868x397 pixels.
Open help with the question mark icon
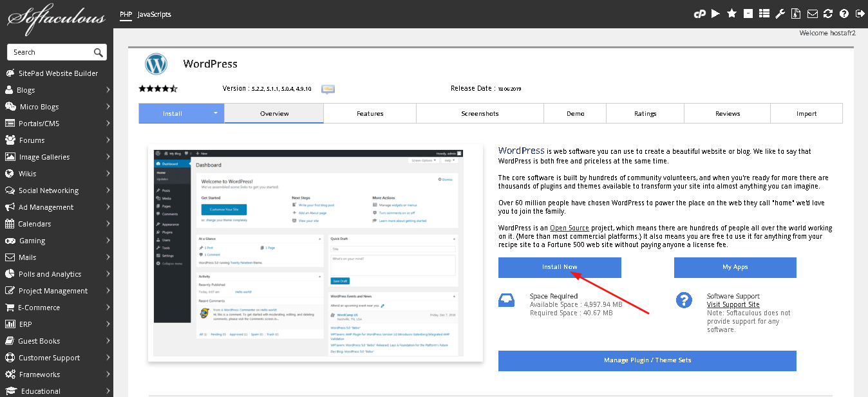tap(844, 14)
